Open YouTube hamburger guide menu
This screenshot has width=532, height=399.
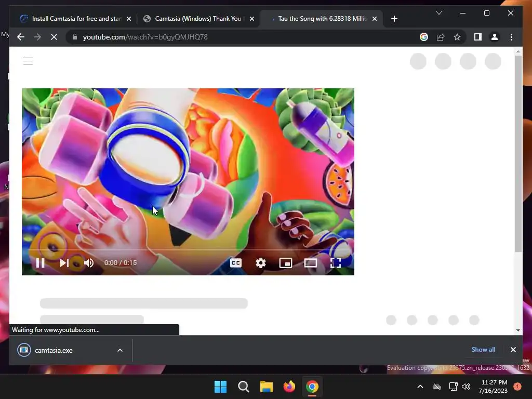[28, 61]
